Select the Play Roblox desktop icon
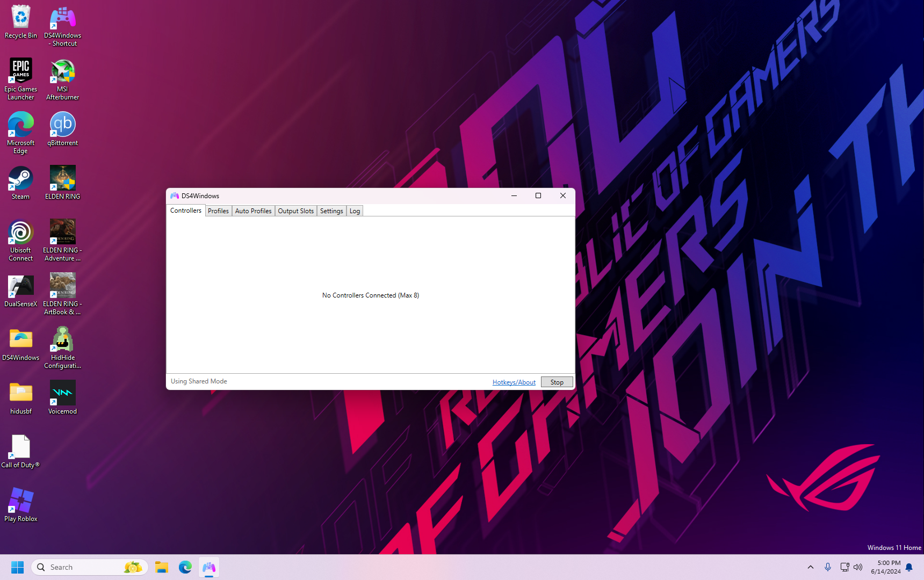This screenshot has width=924, height=580. (x=21, y=505)
